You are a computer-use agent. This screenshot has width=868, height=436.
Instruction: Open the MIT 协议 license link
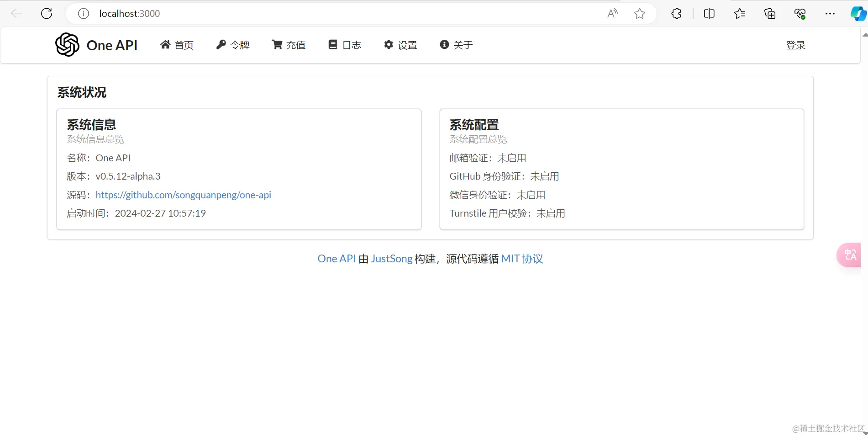click(x=522, y=258)
